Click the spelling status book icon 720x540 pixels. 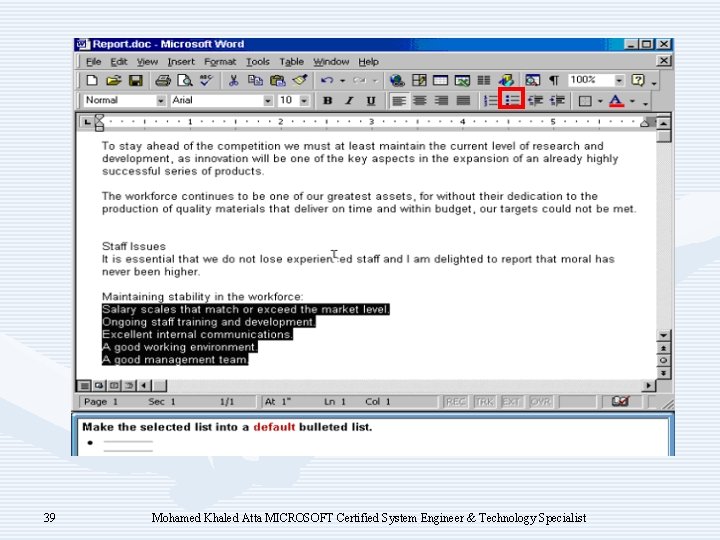click(620, 401)
